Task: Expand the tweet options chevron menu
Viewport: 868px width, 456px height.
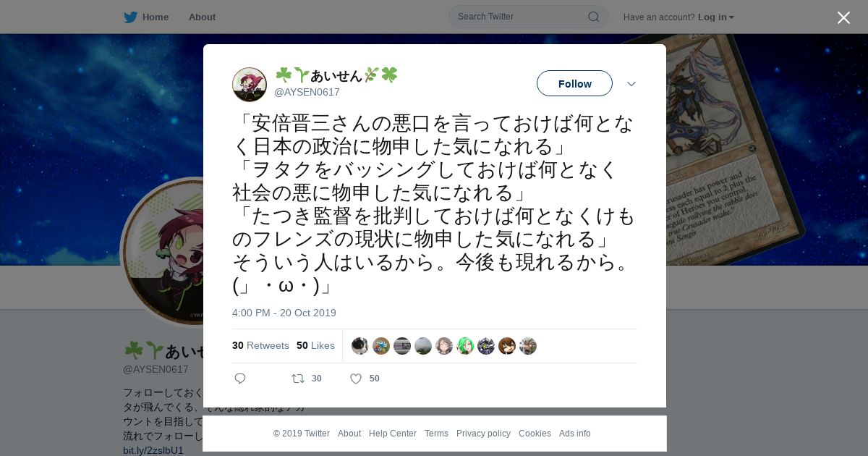Action: tap(631, 84)
